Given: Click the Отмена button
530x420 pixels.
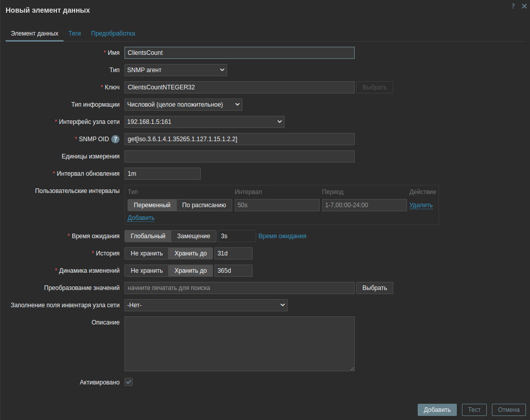Looking at the screenshot, I should (x=508, y=410).
